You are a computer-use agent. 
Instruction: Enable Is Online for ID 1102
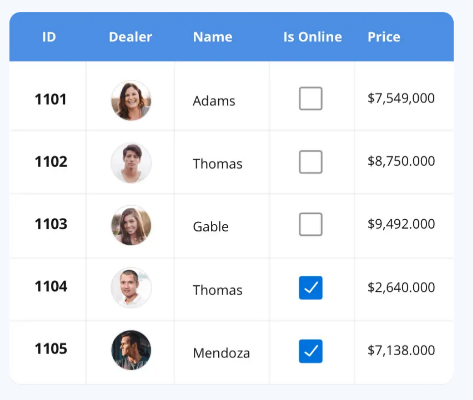coord(311,162)
